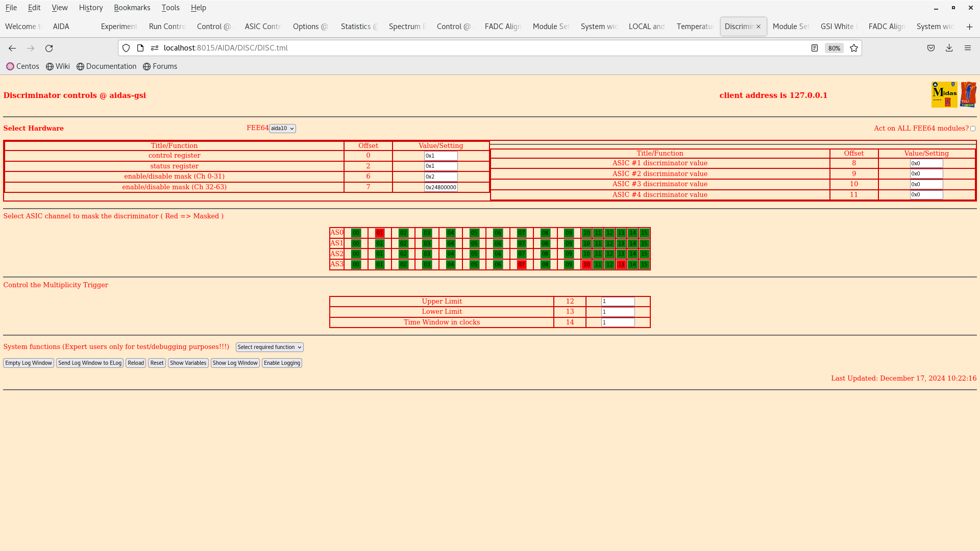Click the Send Log Window to ELog button
This screenshot has height=551, width=980.
(x=90, y=363)
